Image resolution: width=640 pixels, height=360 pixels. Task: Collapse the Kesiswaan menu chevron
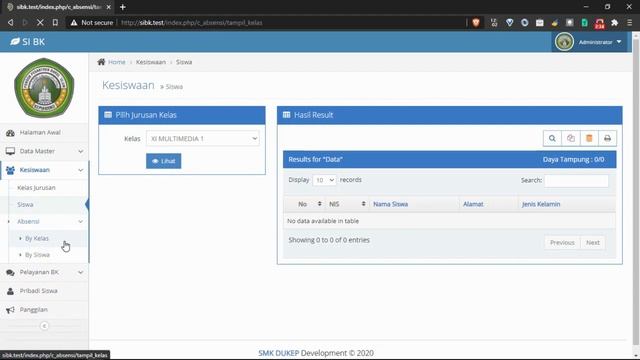(x=80, y=170)
